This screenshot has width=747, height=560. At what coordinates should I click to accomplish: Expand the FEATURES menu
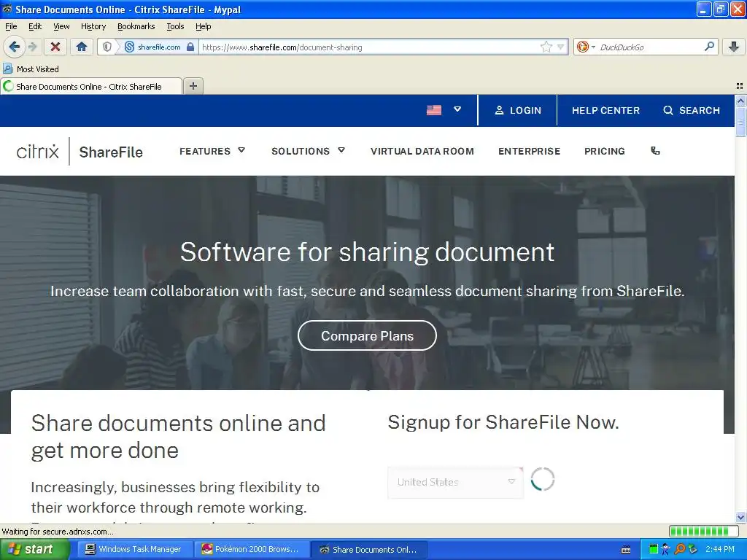click(212, 151)
